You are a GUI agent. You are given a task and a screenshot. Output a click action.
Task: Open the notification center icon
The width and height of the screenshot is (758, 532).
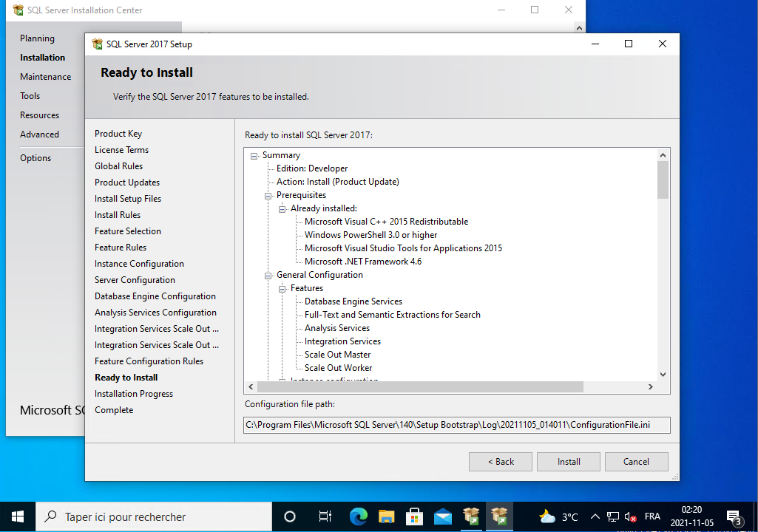click(x=734, y=516)
